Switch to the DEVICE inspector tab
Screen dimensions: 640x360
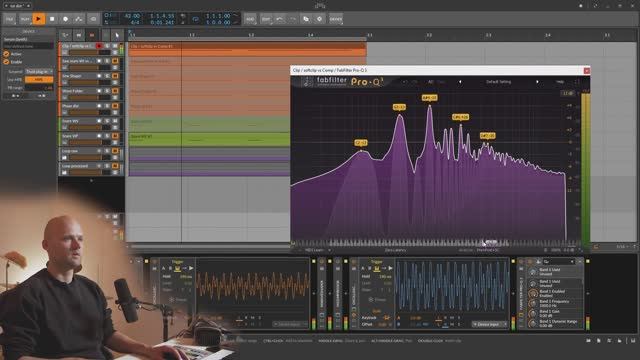[28, 31]
